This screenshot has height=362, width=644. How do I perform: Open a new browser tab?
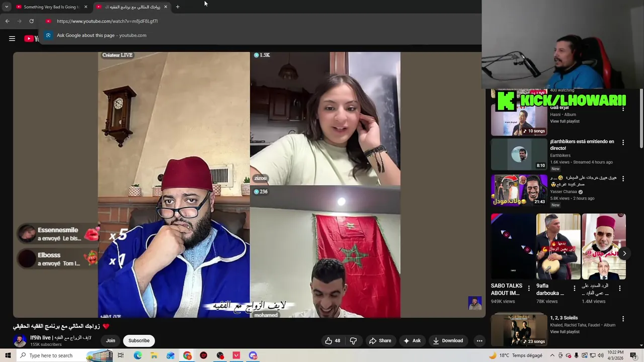pos(178,7)
